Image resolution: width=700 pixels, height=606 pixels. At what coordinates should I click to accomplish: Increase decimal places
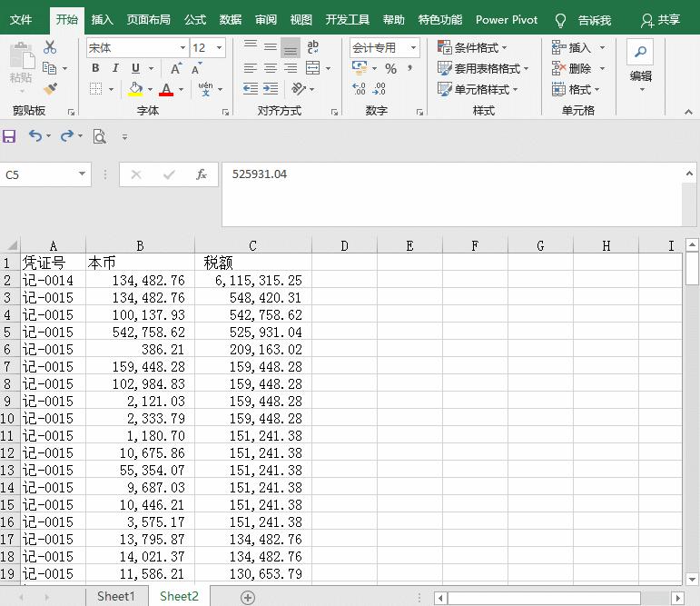tap(359, 88)
